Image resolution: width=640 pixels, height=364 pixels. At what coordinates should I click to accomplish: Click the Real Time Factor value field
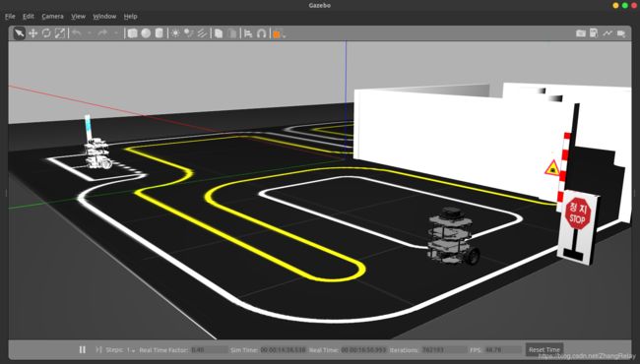click(209, 350)
